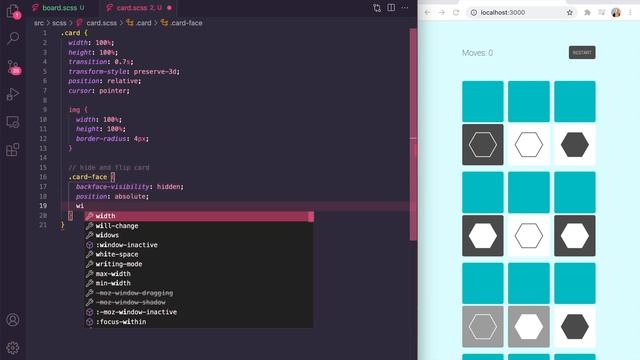Open the Run and Debug view
Viewport: 640px width, 360px height.
(x=13, y=94)
